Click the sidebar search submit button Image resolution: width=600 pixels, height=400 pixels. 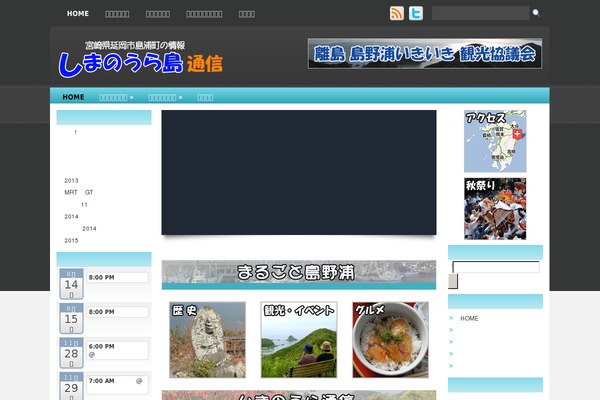(x=453, y=281)
